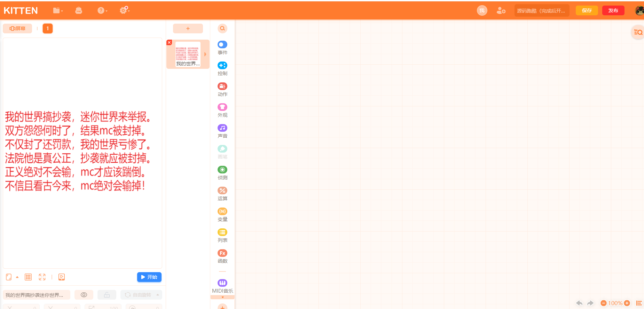The width and height of the screenshot is (644, 309).
Task: Expand more block categories below MIDI音乐
Action: point(222,297)
